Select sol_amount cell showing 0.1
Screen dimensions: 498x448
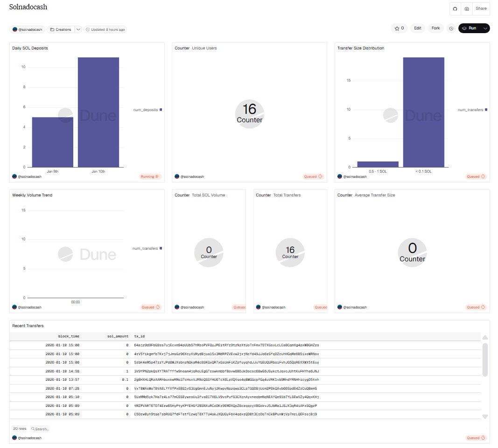click(125, 380)
